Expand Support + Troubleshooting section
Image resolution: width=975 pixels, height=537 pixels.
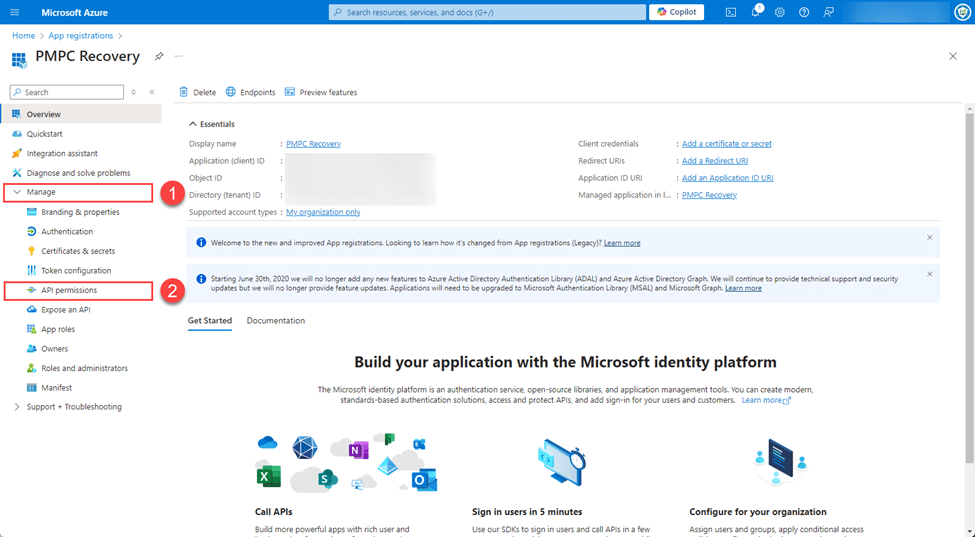click(17, 407)
